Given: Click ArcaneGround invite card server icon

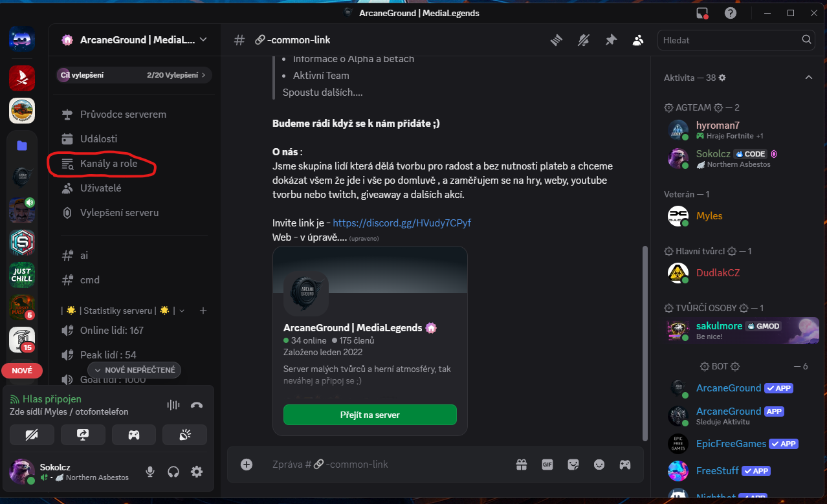Looking at the screenshot, I should pyautogui.click(x=306, y=293).
